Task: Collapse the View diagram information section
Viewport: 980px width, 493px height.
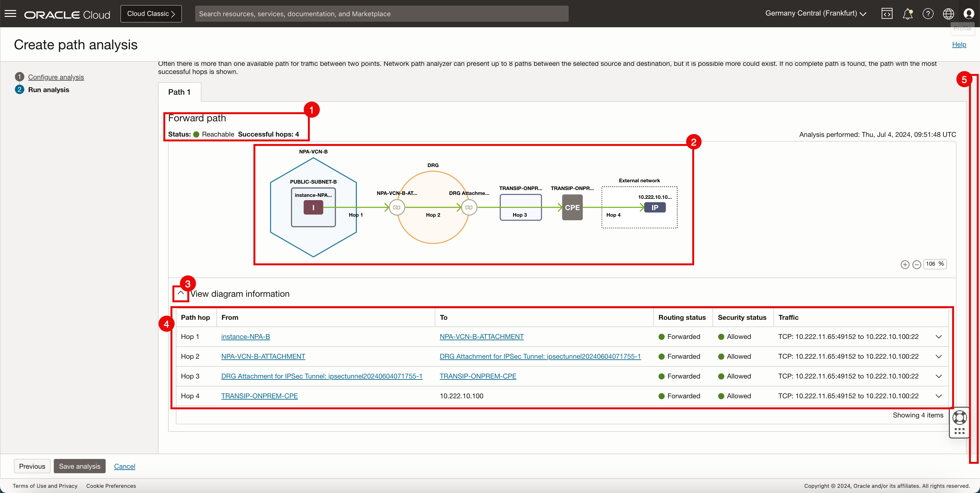Action: click(181, 293)
